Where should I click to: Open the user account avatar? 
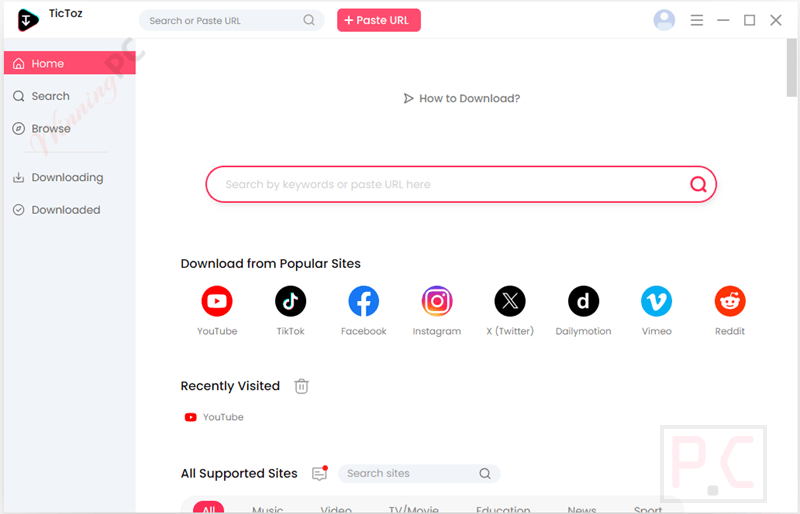pos(664,20)
